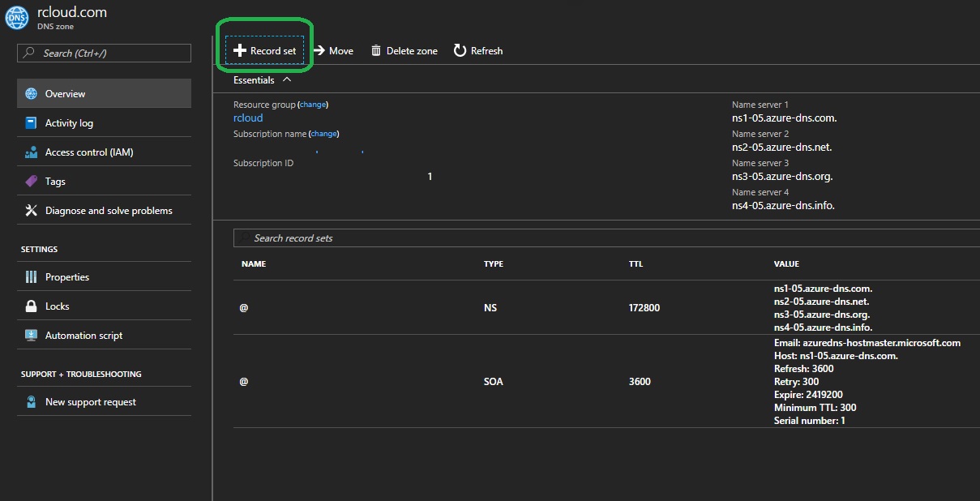Click change link next to Resource group
This screenshot has width=980, height=501.
click(x=313, y=105)
